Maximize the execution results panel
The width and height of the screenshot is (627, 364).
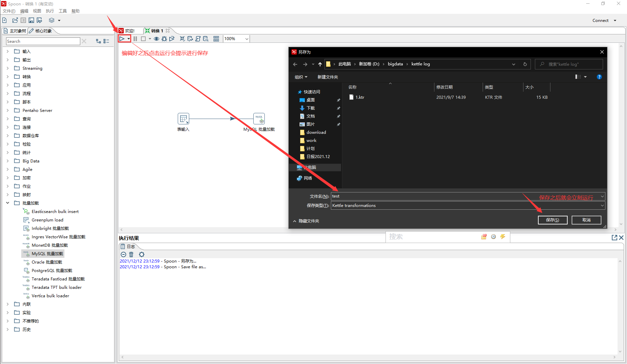[615, 238]
